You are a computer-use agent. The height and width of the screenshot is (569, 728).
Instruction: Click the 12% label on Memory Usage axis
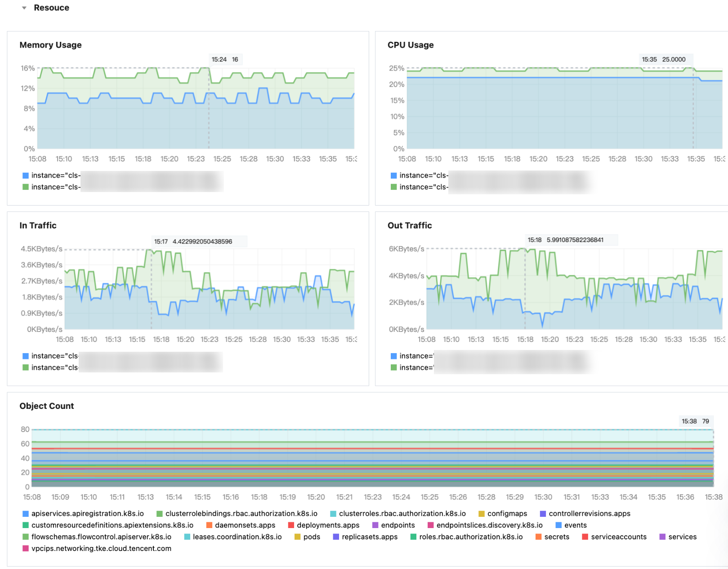27,89
